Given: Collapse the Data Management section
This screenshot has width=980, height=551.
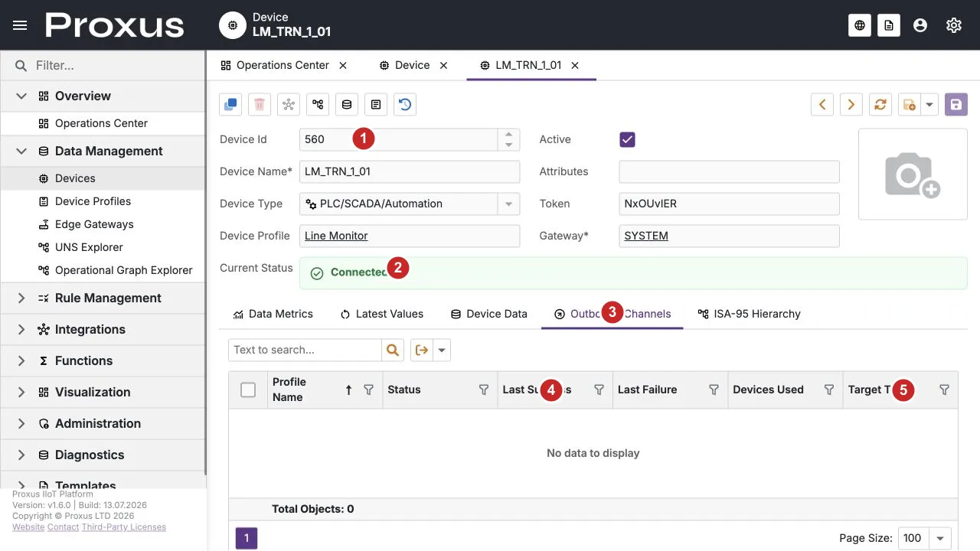Looking at the screenshot, I should tap(21, 151).
